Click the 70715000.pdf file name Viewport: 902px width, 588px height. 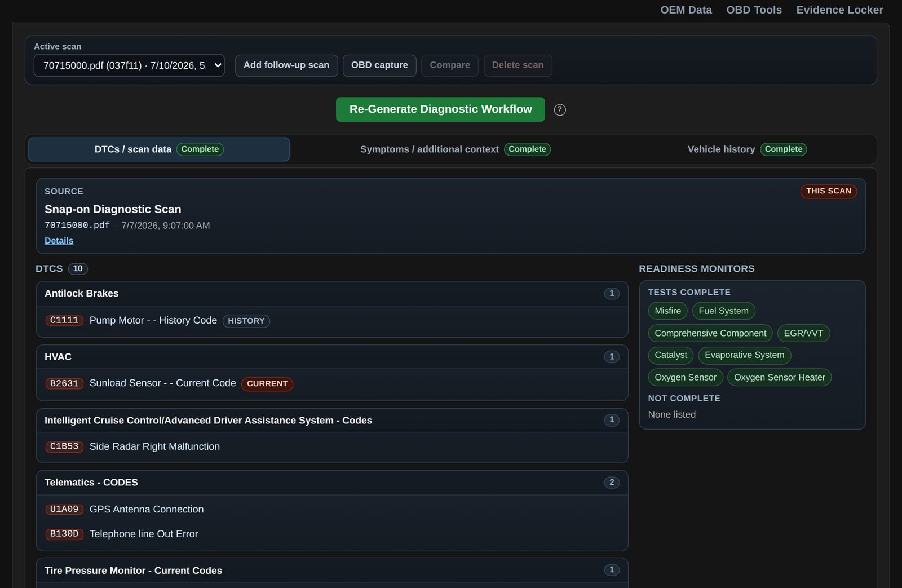(x=77, y=226)
